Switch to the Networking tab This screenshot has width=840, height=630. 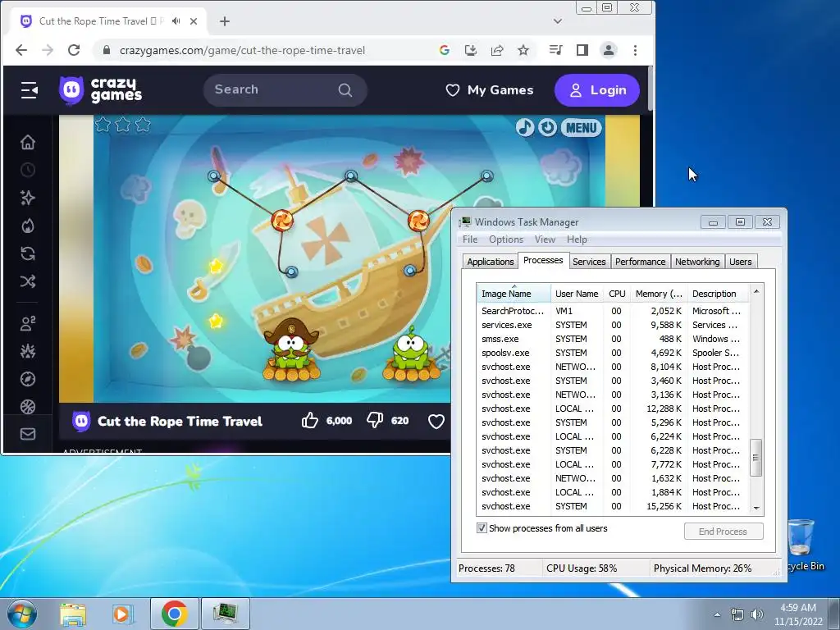coord(697,262)
